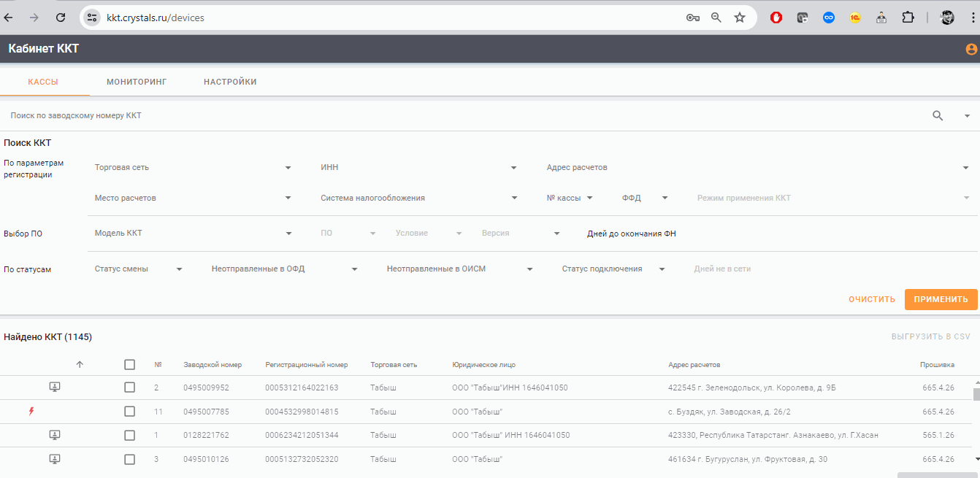Click the table's vertical scrollbar thumb

tap(977, 395)
